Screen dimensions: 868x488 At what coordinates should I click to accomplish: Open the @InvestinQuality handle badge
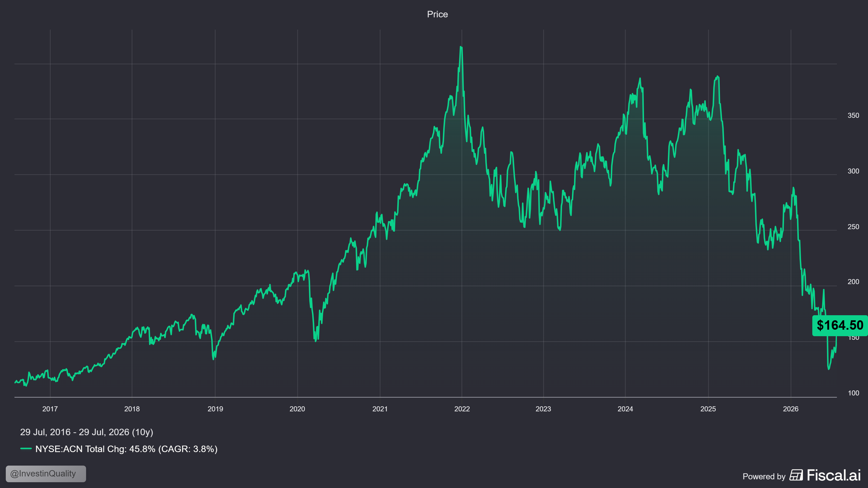pyautogui.click(x=46, y=474)
